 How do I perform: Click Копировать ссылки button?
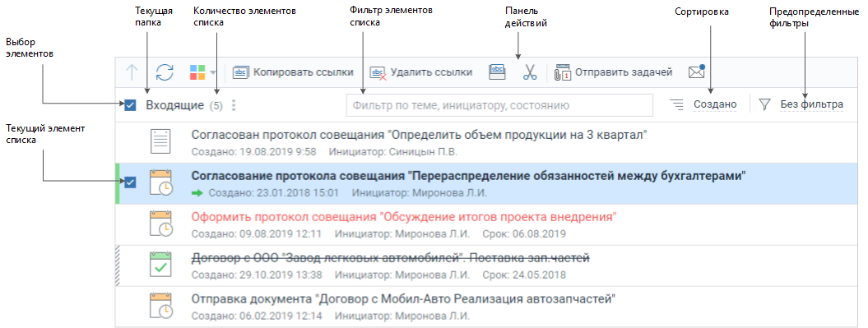pyautogui.click(x=293, y=72)
